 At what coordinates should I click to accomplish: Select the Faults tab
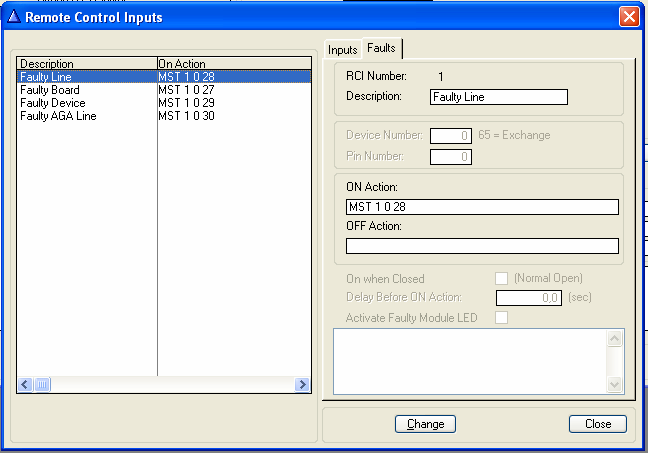click(381, 48)
